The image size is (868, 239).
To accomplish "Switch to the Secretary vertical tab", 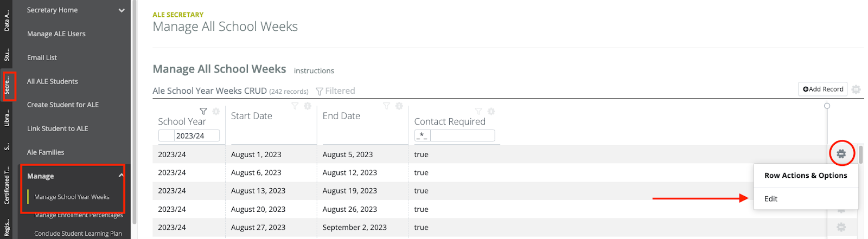I will (7, 86).
